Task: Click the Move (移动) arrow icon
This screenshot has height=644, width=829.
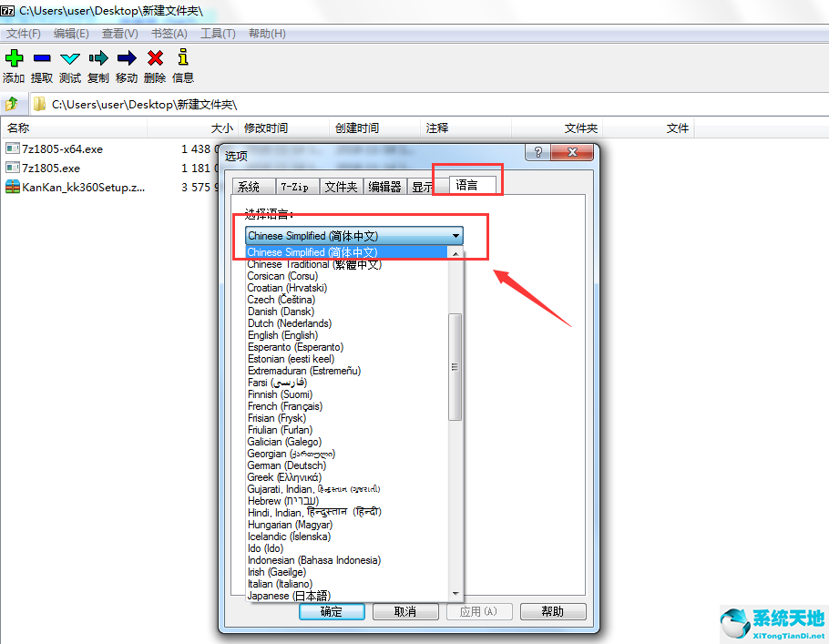Action: pos(127,58)
